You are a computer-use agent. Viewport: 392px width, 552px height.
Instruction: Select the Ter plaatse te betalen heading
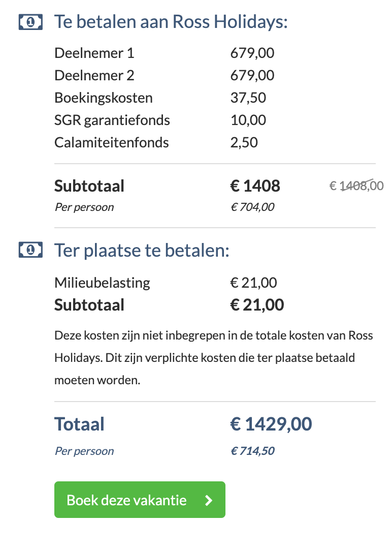[142, 250]
